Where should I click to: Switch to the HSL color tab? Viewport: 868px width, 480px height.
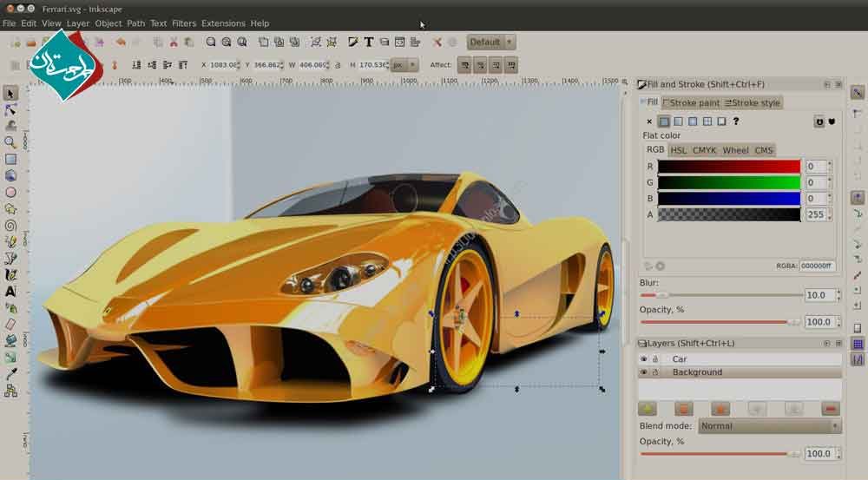click(678, 150)
